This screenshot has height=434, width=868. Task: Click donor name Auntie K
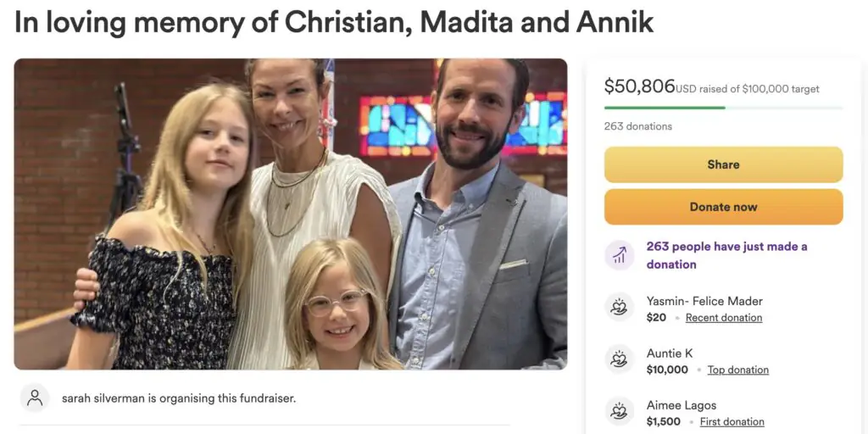(x=670, y=353)
